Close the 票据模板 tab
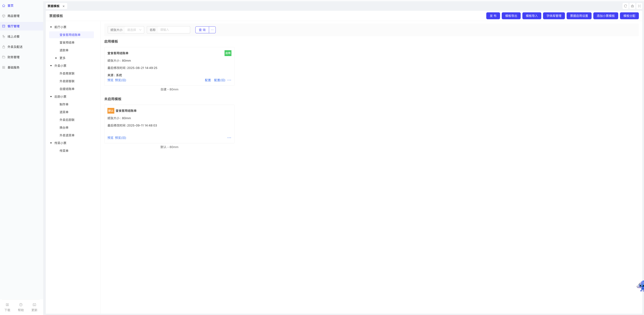Viewport: 644px width, 315px height. (63, 6)
